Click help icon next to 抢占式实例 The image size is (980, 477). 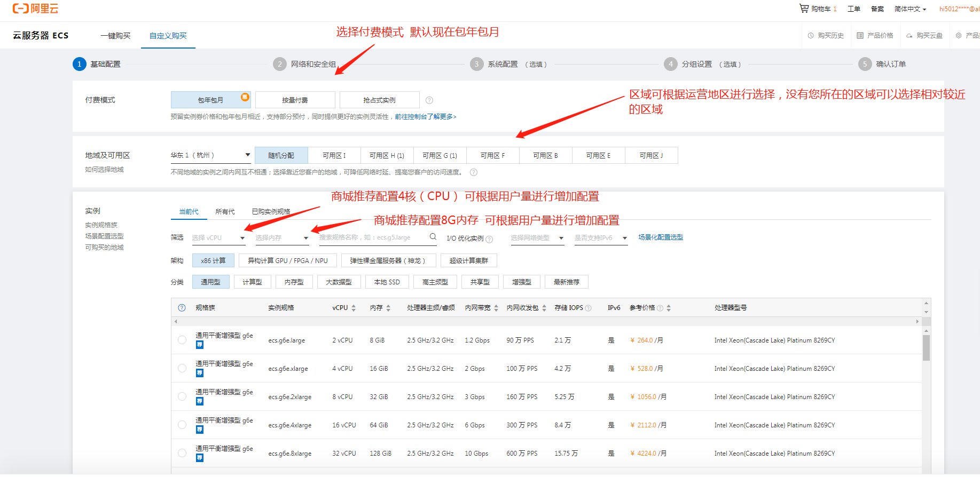point(429,100)
